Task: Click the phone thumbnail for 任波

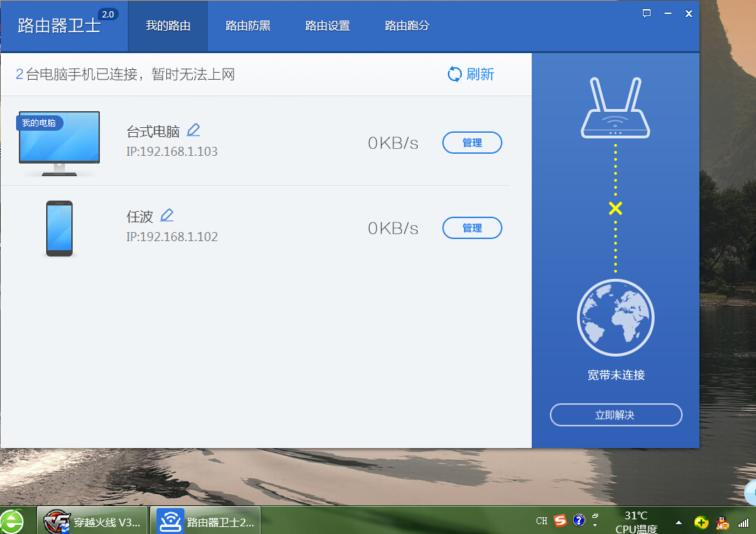Action: [59, 229]
